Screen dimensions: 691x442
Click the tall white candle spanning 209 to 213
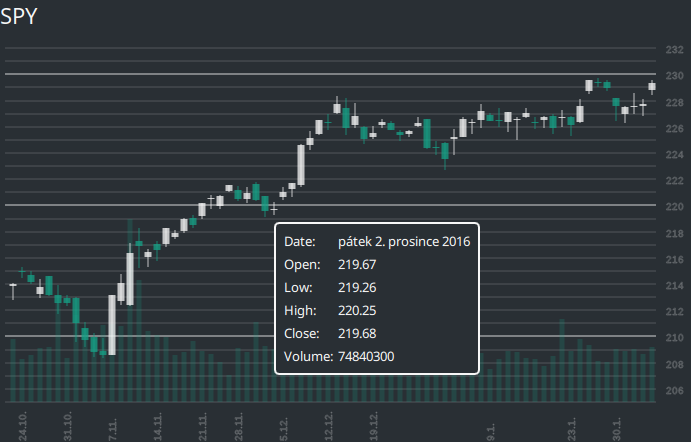tap(112, 325)
